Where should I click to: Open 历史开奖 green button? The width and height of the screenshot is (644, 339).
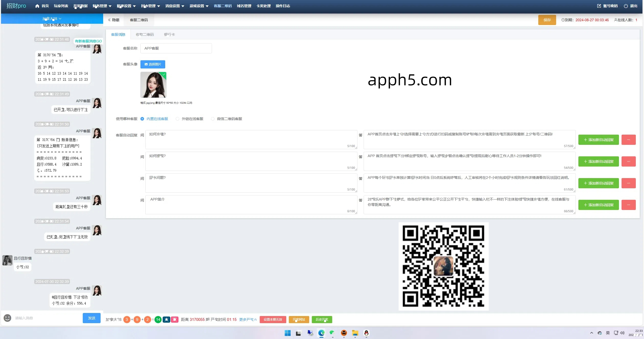tap(322, 320)
